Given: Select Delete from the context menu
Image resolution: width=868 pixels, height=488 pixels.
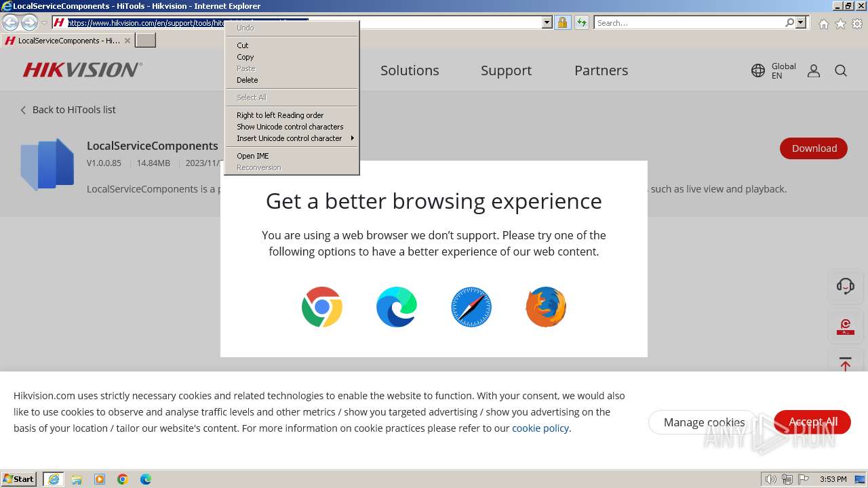Looking at the screenshot, I should tap(292, 80).
